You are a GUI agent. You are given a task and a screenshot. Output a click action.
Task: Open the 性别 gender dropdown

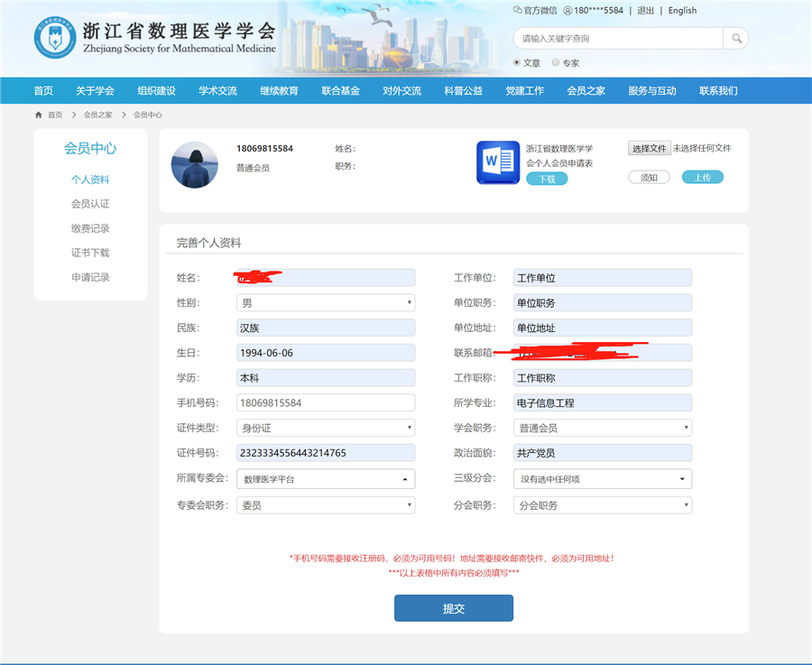pos(326,303)
